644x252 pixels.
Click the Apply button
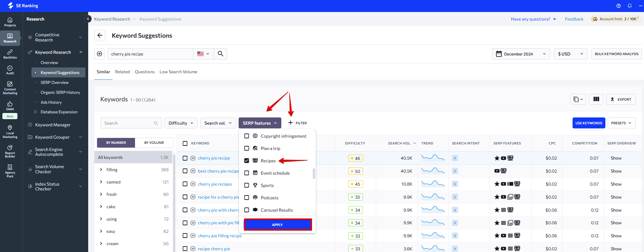tap(278, 225)
